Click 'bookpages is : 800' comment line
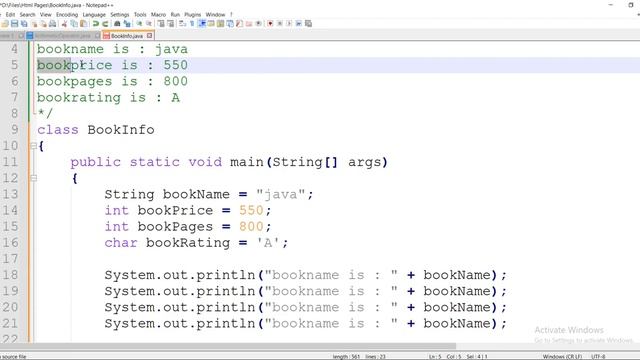This screenshot has width=640, height=360. click(x=112, y=81)
